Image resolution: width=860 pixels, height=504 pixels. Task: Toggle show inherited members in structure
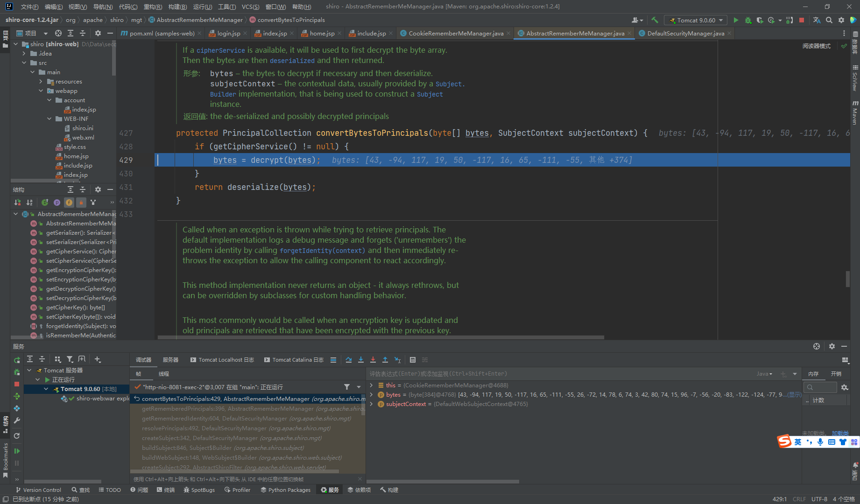45,202
